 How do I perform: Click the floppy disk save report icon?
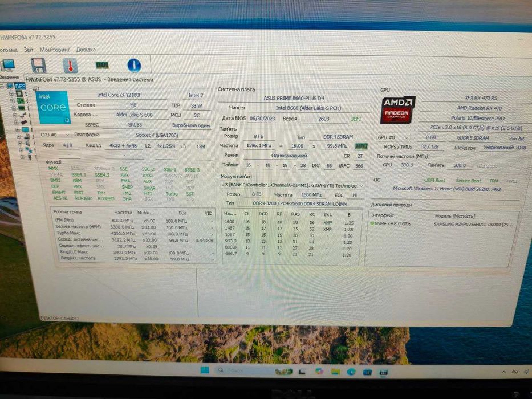point(38,65)
